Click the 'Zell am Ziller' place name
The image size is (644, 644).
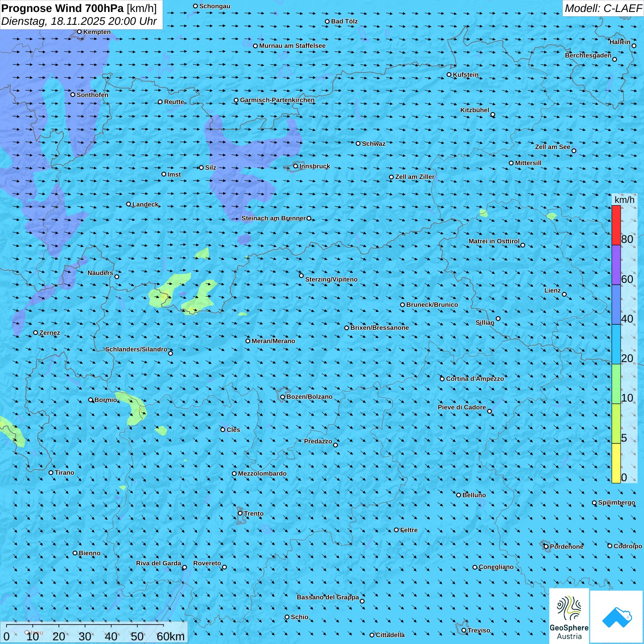click(x=415, y=177)
